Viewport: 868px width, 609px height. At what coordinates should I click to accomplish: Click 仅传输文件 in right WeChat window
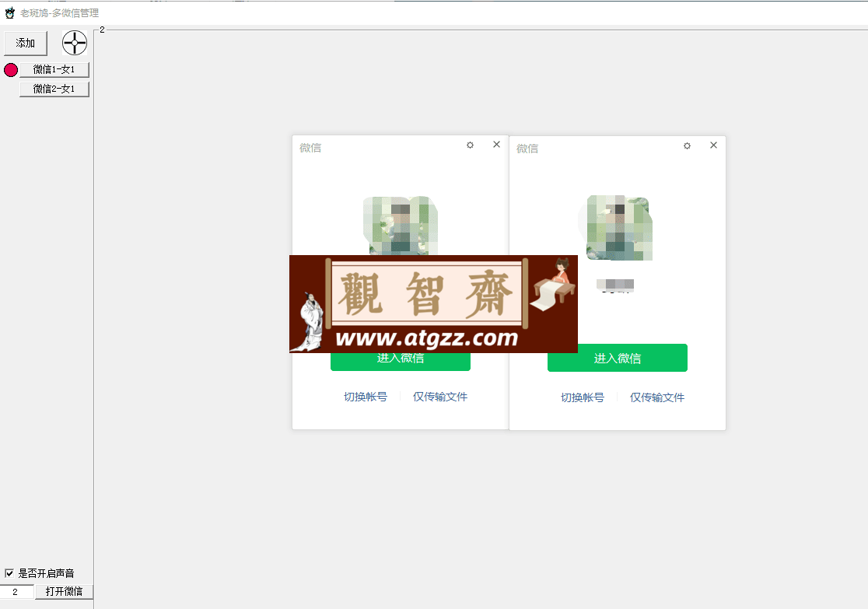657,397
